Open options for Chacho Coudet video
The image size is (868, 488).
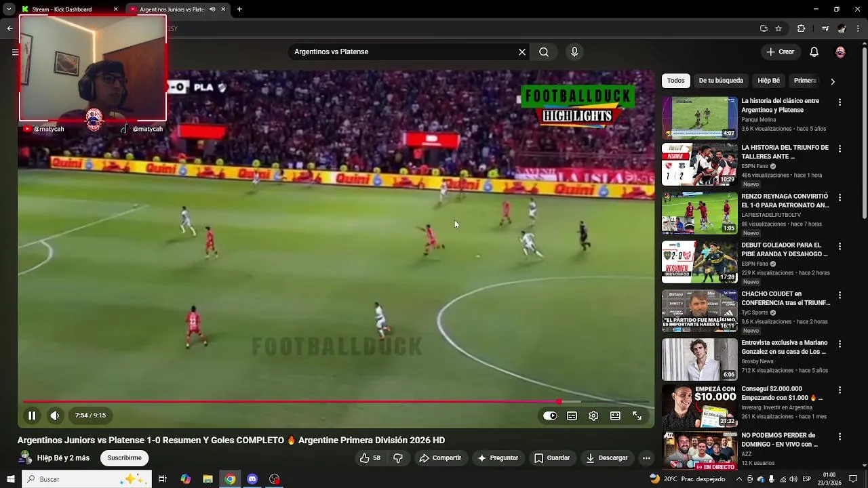point(840,295)
